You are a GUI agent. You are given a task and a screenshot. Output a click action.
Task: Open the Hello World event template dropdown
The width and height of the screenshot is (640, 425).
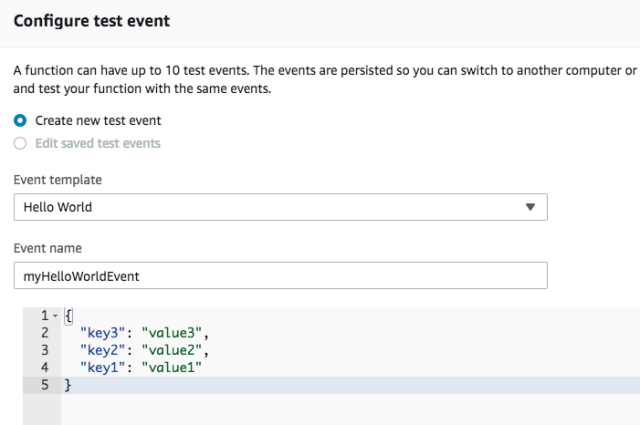pyautogui.click(x=280, y=207)
